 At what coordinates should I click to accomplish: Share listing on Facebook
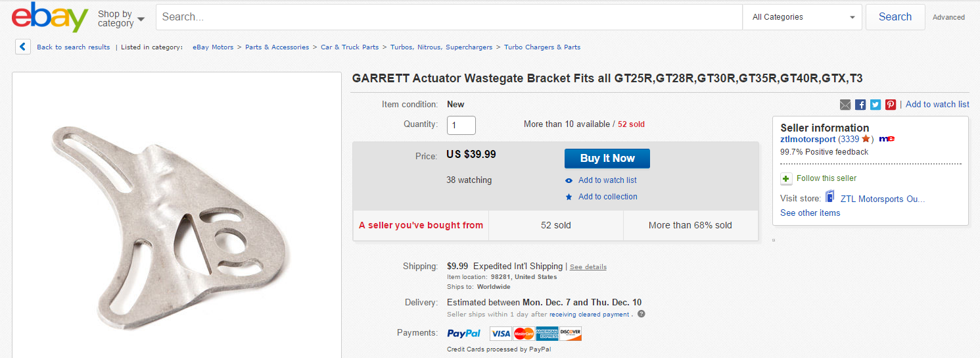[x=860, y=105]
